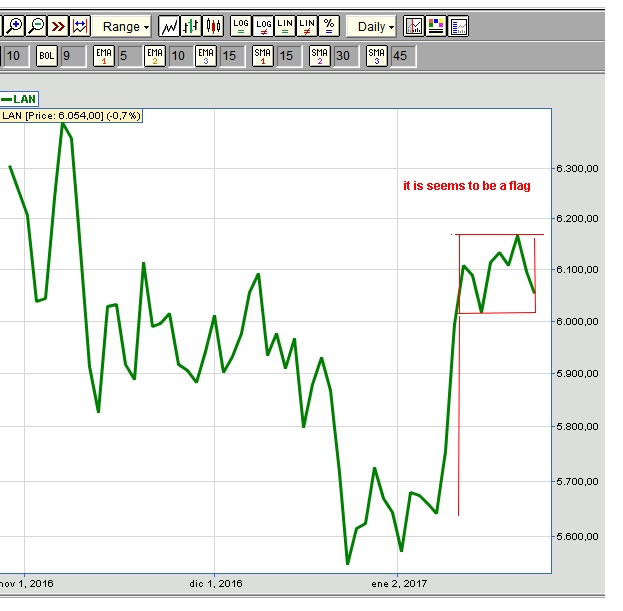Edit the EMA 2 period field showing 10
The height and width of the screenshot is (611, 623).
pyautogui.click(x=181, y=56)
